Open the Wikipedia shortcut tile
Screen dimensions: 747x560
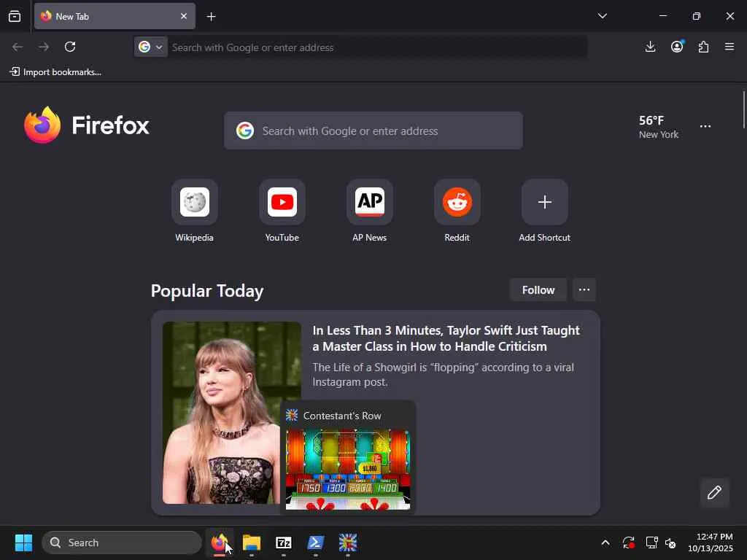pos(194,202)
